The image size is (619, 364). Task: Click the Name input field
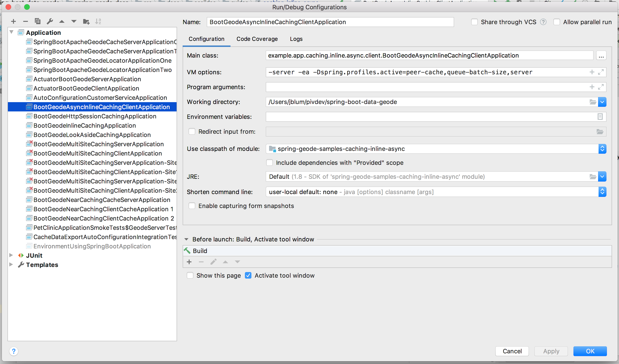(330, 22)
